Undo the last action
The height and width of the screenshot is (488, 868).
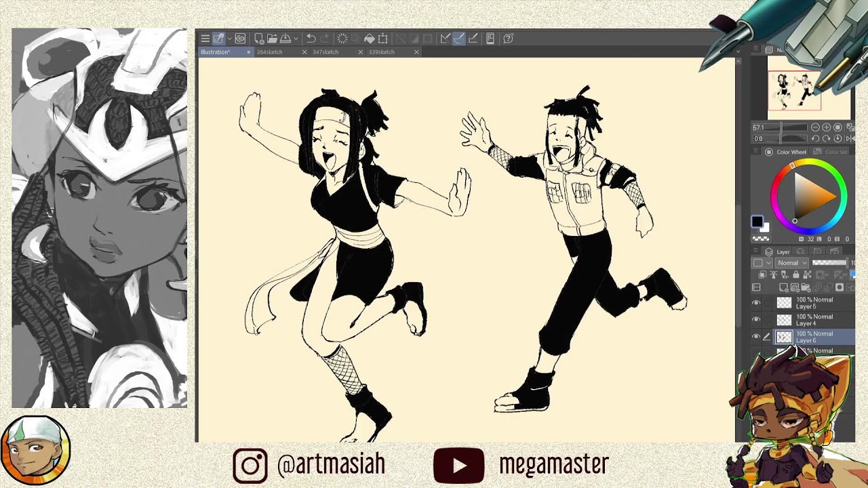[311, 39]
